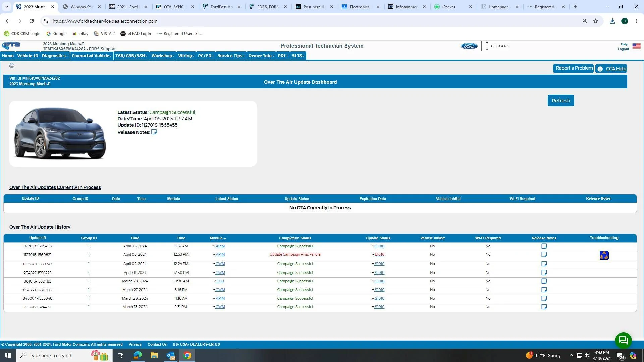Click the Mustang Mach-E vehicle image
The image size is (644, 362).
[60, 133]
